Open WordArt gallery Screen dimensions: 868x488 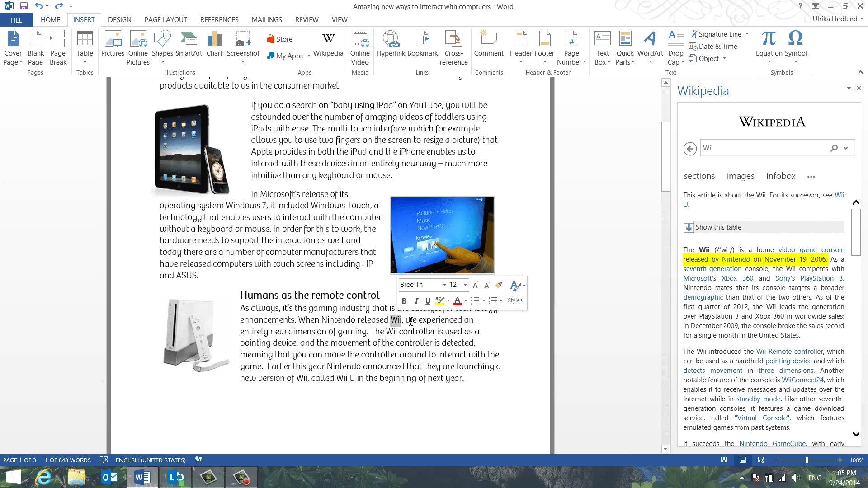pos(650,44)
